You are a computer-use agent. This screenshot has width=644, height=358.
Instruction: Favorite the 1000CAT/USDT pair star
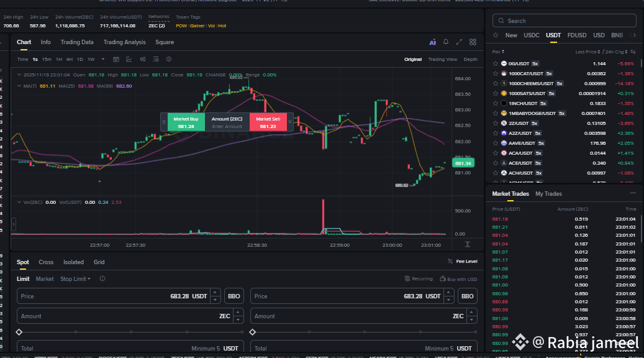tap(496, 73)
